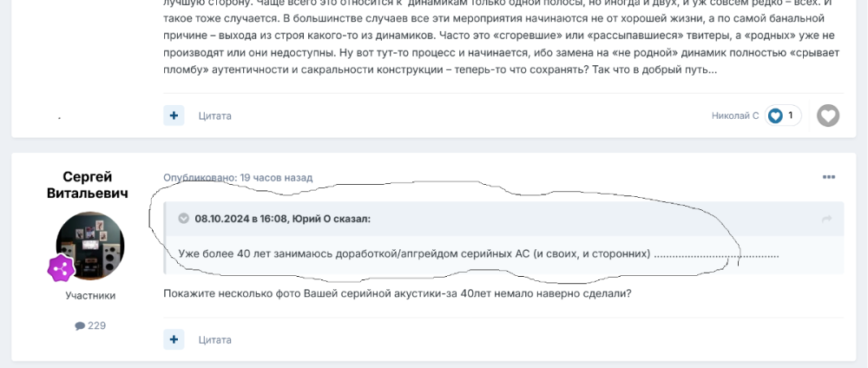This screenshot has width=868, height=368.
Task: Follow the arrow icon in quote header
Action: [827, 219]
